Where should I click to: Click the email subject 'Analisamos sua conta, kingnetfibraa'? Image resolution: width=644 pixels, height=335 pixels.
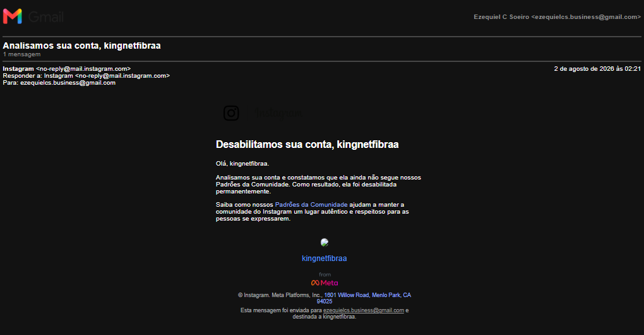click(x=81, y=46)
